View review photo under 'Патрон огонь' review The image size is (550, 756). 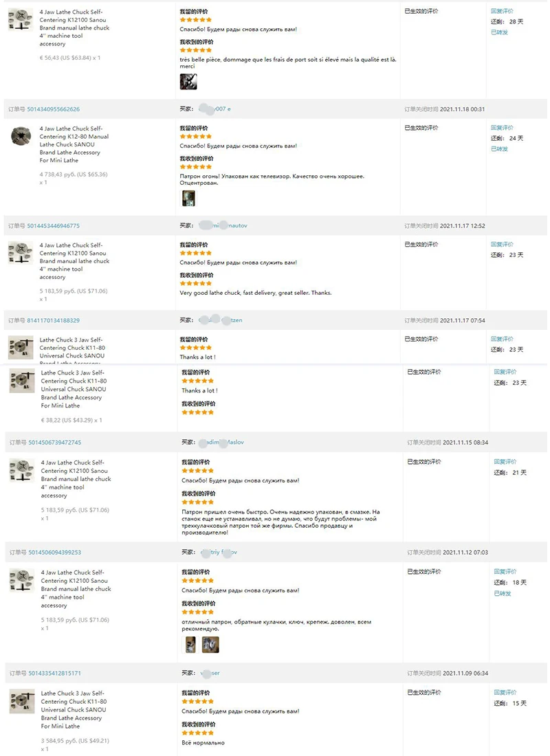coord(188,198)
